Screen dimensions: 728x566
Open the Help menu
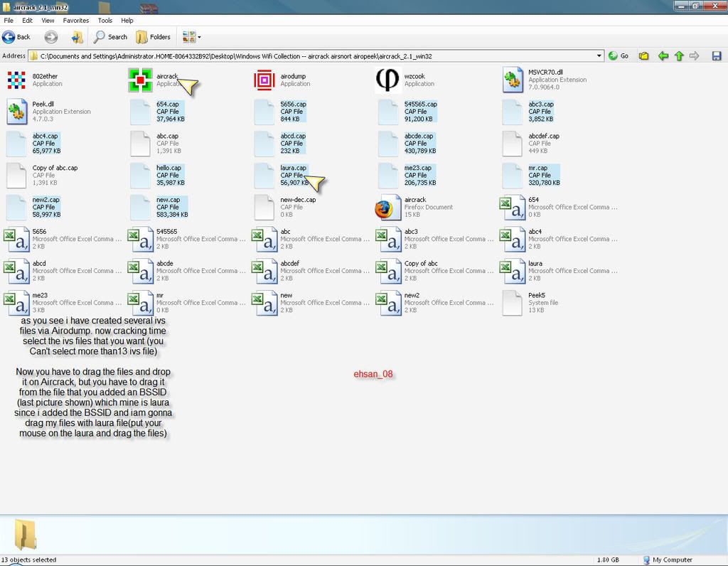point(127,21)
